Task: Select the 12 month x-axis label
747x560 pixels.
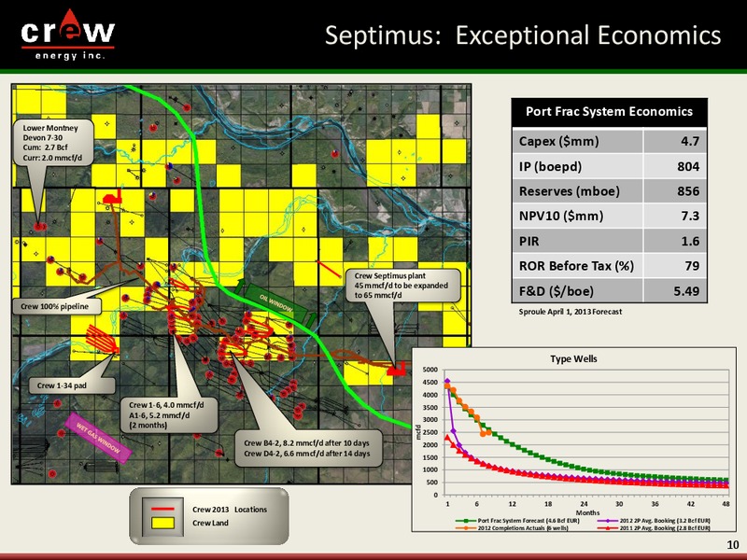Action: coord(512,504)
